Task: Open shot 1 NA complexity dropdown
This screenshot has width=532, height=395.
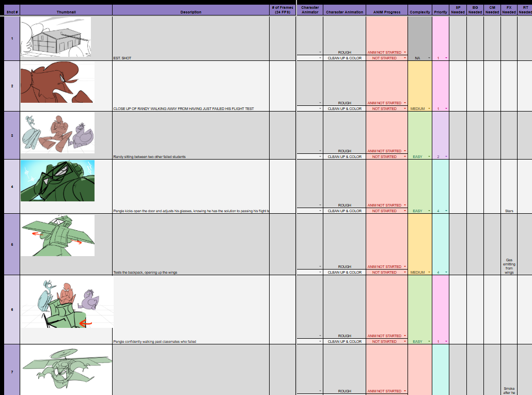Action: pos(429,58)
